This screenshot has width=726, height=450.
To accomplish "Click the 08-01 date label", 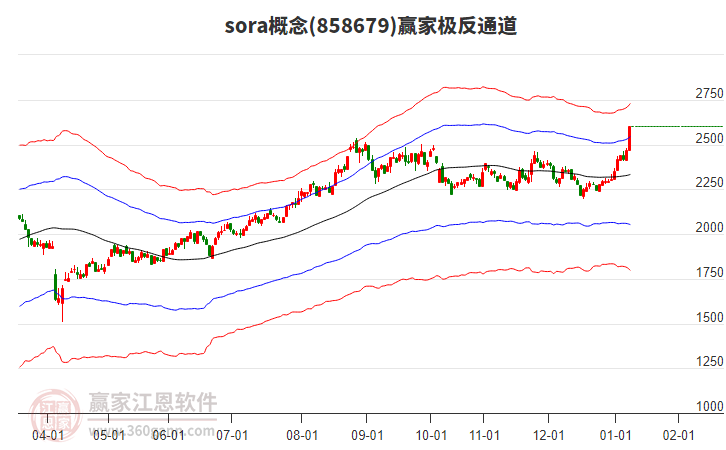I will click(x=302, y=436).
